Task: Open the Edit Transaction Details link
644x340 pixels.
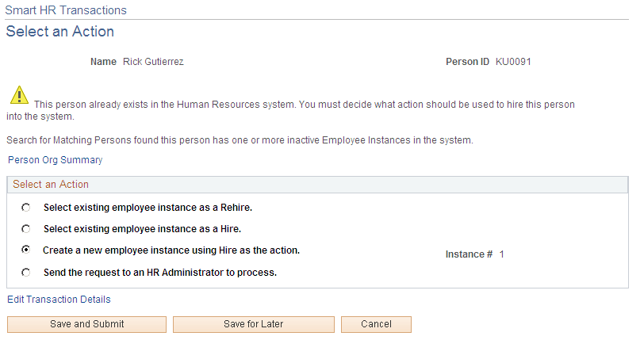Action: (x=59, y=300)
